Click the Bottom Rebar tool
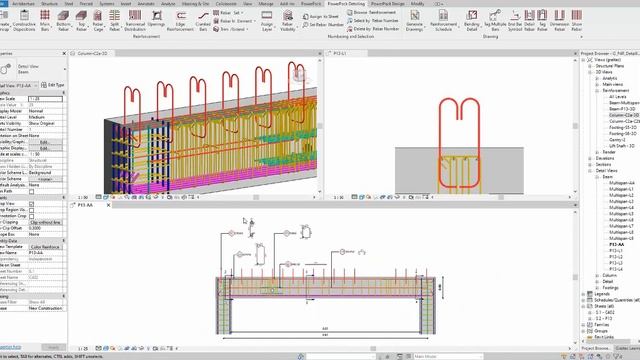Screen dimensions: 640x360 tap(63, 20)
